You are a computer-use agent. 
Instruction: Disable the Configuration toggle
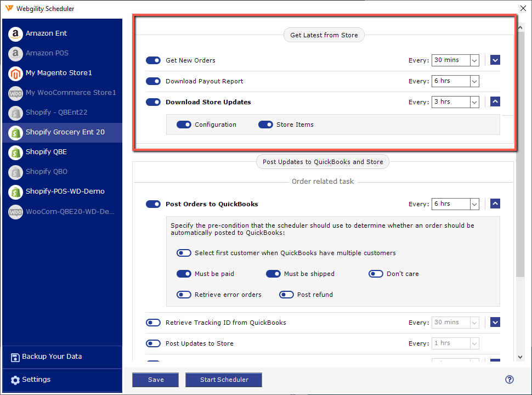click(184, 125)
